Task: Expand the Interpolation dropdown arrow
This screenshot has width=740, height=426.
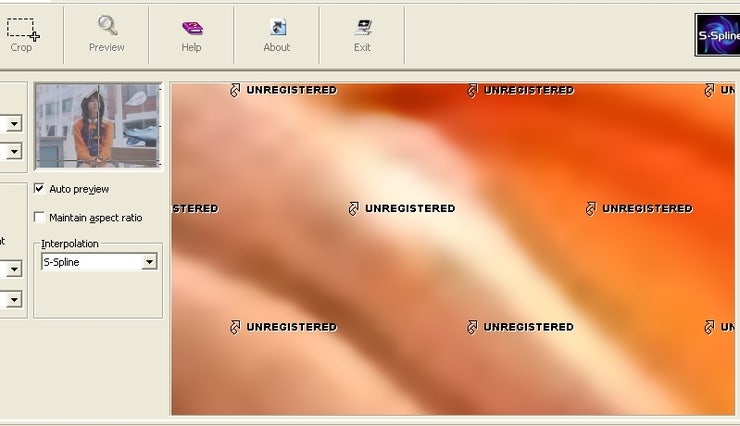Action: (149, 262)
